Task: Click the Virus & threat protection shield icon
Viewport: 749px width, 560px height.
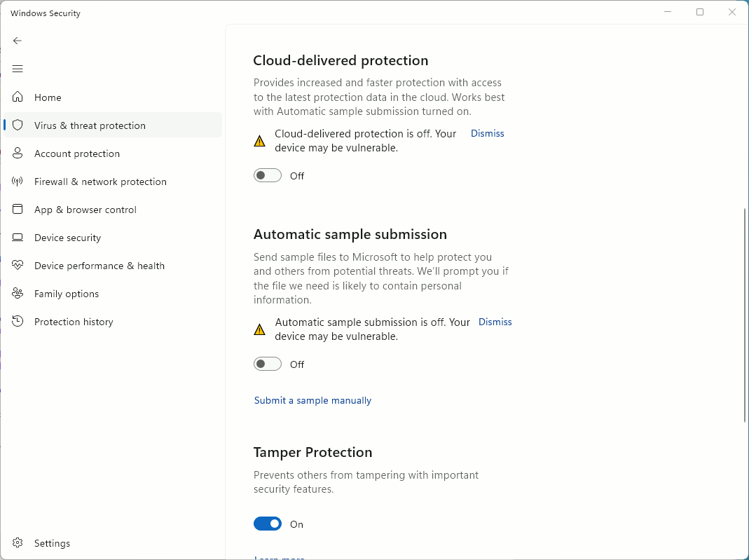Action: click(18, 125)
